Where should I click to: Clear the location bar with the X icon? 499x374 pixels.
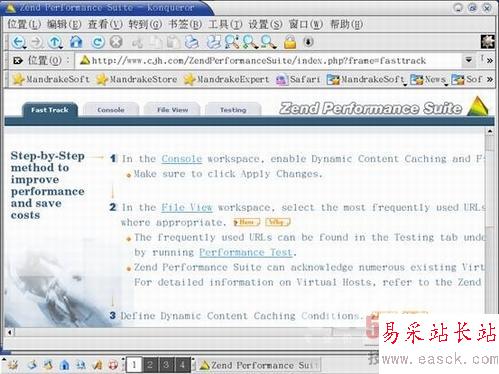(x=18, y=61)
